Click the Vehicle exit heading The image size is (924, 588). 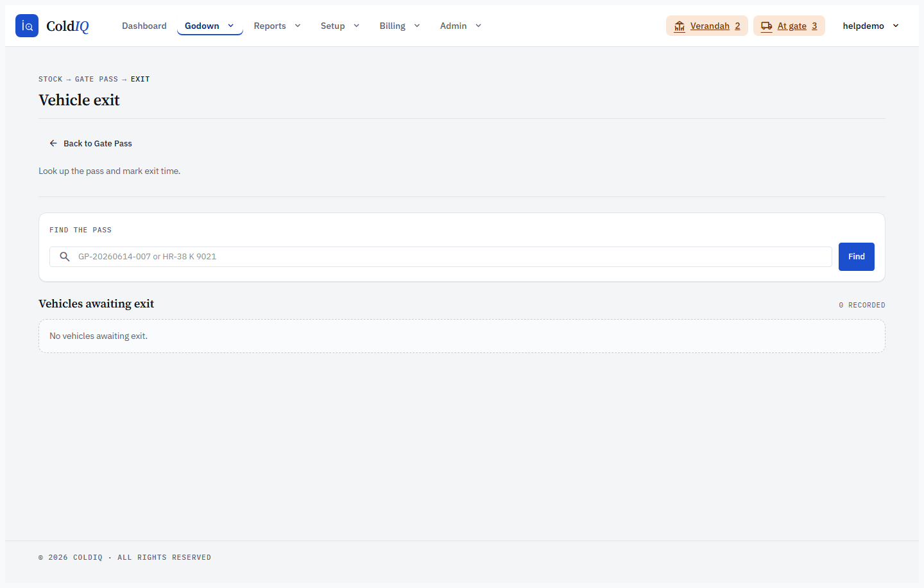(x=79, y=100)
